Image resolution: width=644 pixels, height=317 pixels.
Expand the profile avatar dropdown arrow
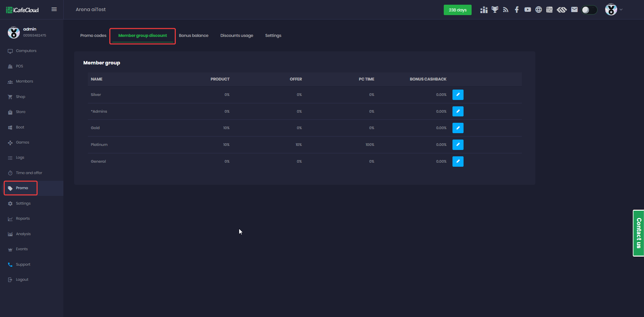point(621,10)
